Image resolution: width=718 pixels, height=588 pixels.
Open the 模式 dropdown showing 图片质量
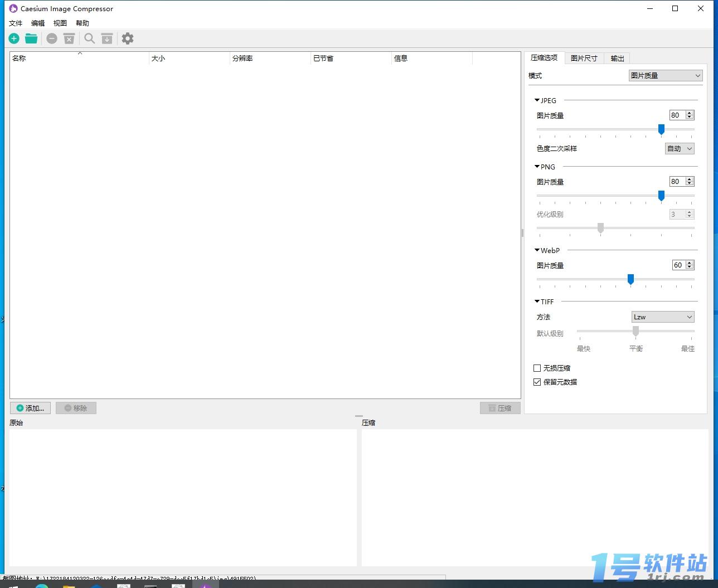coord(666,76)
